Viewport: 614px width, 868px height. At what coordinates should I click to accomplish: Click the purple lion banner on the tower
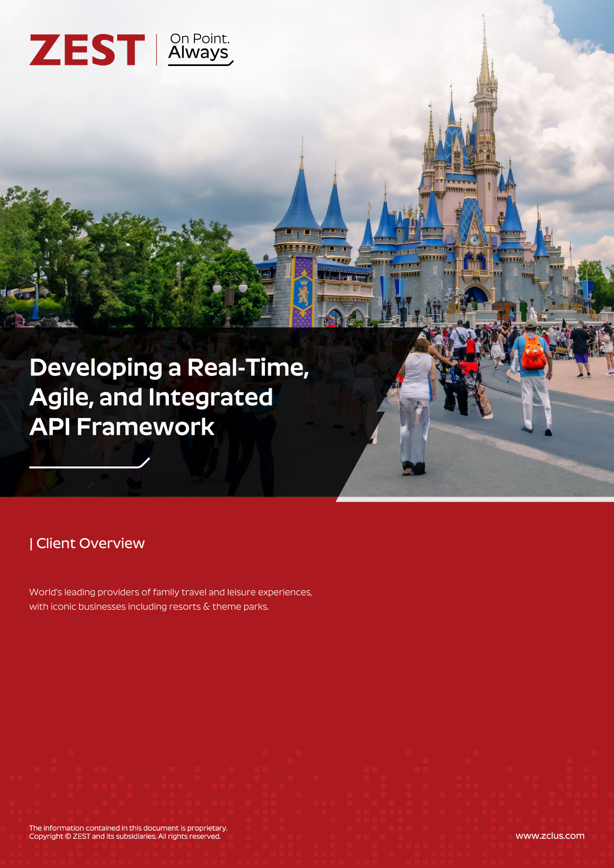pyautogui.click(x=303, y=292)
